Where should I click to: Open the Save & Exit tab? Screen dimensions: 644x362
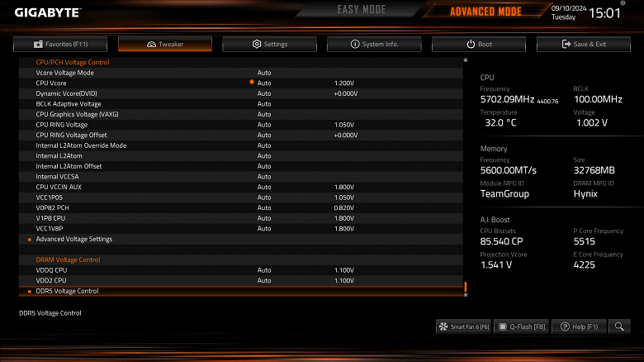point(584,44)
